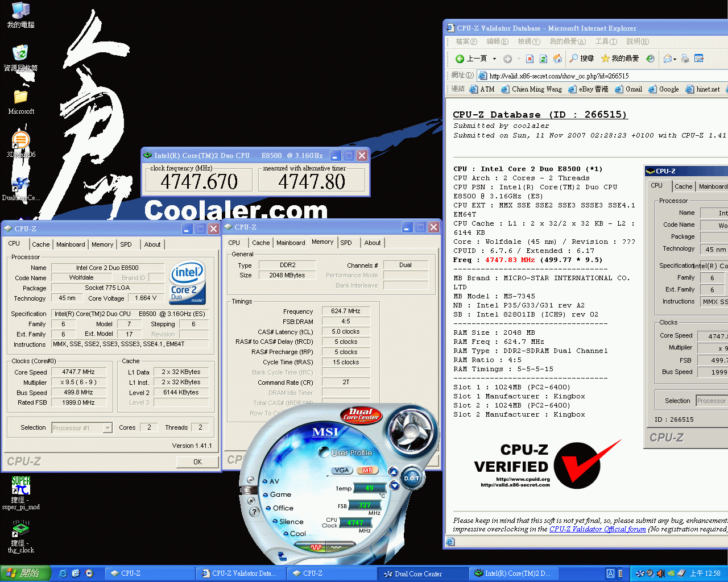The height and width of the screenshot is (582, 728).
Task: Click the up arrow in Dual Core Center
Action: coord(393,472)
